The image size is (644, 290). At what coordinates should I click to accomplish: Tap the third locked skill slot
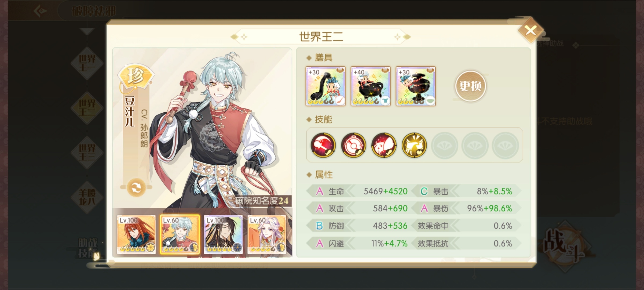[x=505, y=145]
